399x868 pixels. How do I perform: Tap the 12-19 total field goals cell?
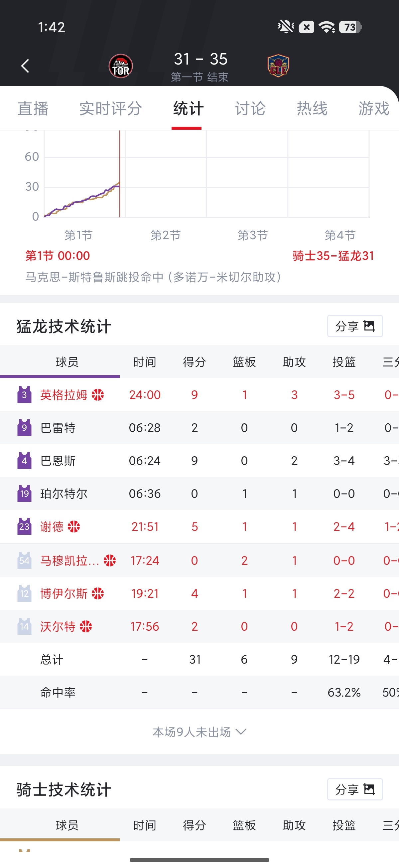coord(344,659)
